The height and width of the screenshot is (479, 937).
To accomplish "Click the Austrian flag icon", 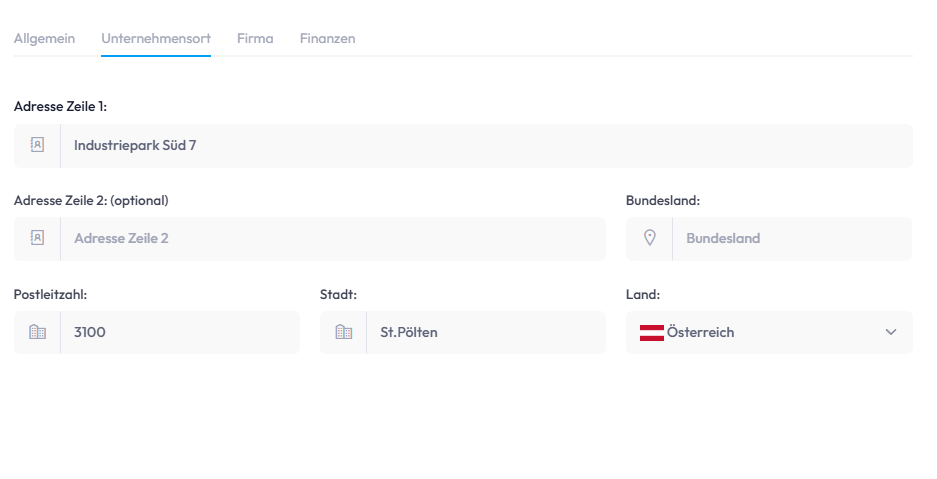I will (x=652, y=332).
